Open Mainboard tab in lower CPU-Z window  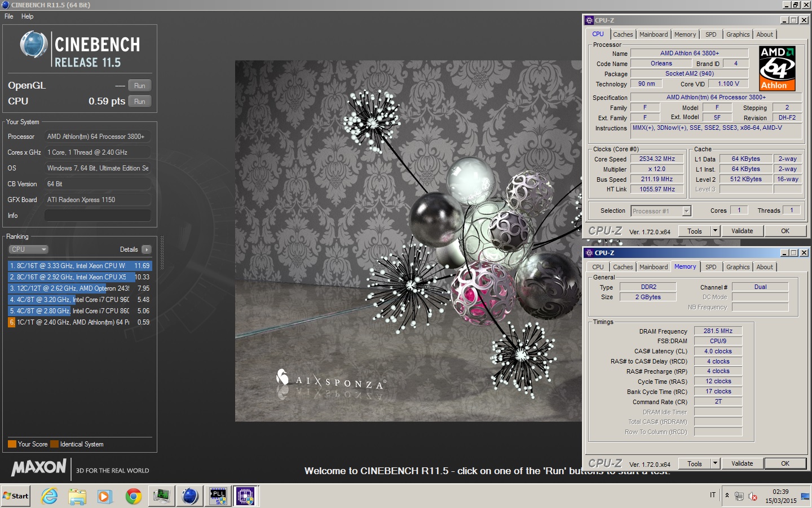(x=654, y=267)
